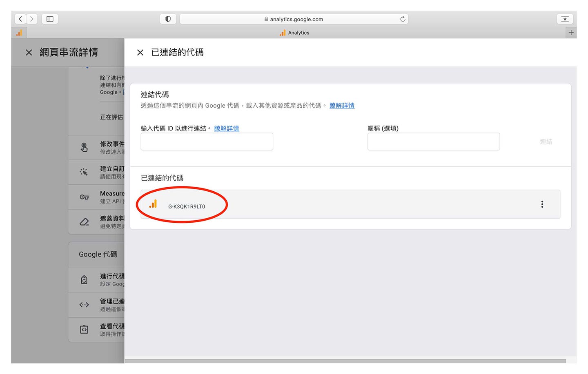Image resolution: width=588 pixels, height=374 pixels.
Task: Open 瞭解詳情 link beside the tag ID label
Action: pos(227,128)
